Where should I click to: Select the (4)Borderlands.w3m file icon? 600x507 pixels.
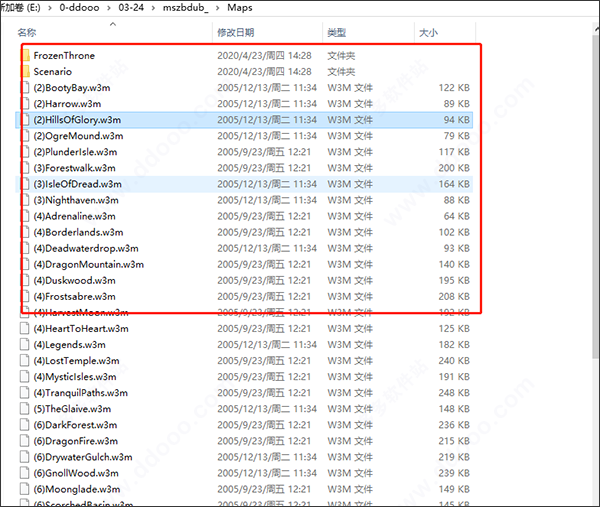pos(25,232)
